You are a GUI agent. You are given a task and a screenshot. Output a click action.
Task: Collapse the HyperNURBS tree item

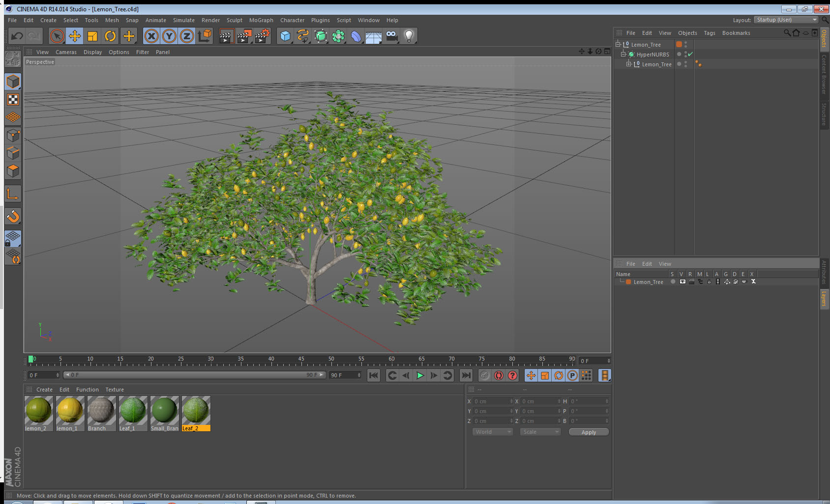pos(623,54)
